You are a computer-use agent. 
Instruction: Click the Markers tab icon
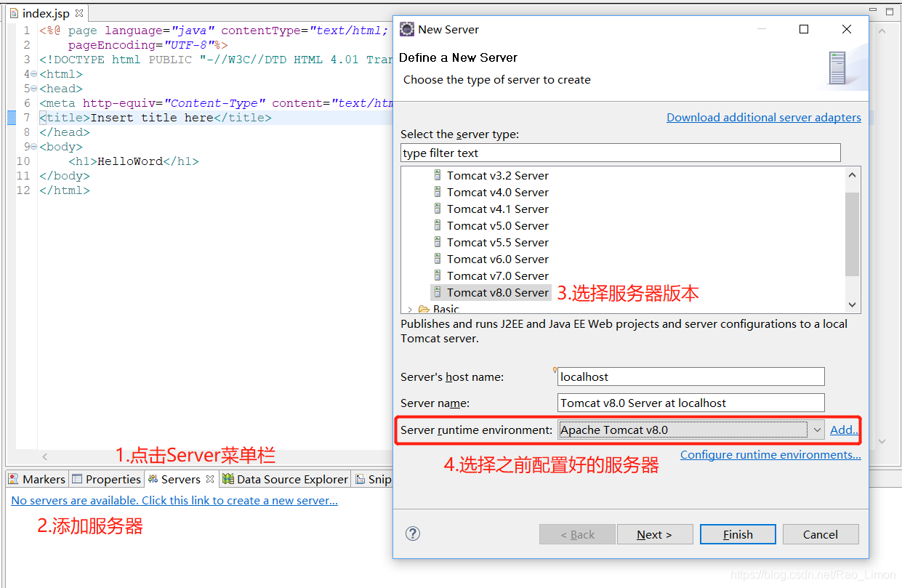pos(14,479)
